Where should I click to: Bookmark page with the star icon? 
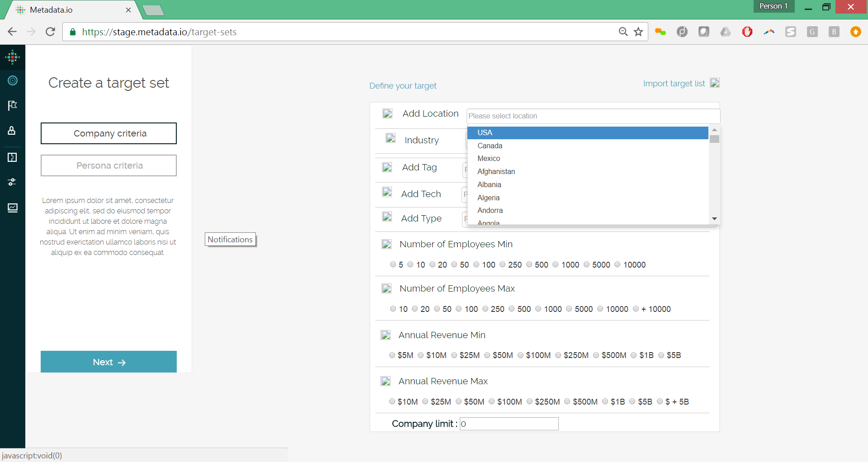click(638, 32)
